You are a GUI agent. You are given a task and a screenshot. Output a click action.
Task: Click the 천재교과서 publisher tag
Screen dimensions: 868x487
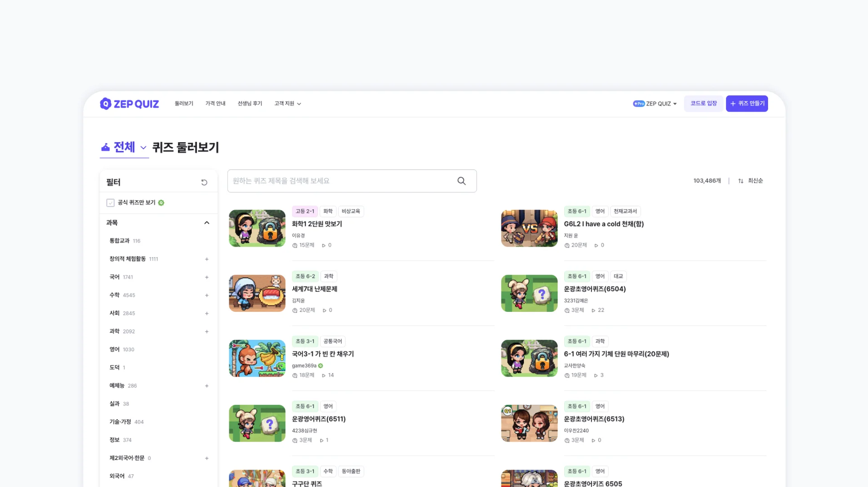pos(625,211)
